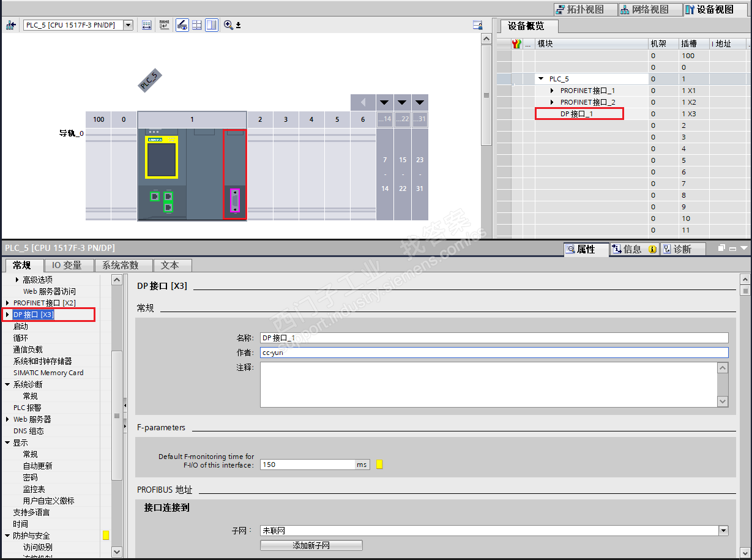Viewport: 752px width, 560px height.
Task: Select SIMATIC Memory Card tree entry
Action: pyautogui.click(x=48, y=373)
